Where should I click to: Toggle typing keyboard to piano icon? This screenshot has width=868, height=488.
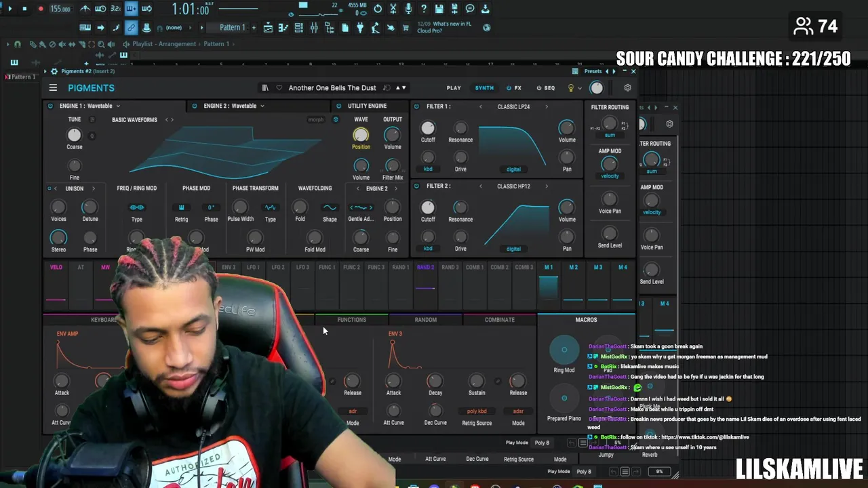click(85, 28)
